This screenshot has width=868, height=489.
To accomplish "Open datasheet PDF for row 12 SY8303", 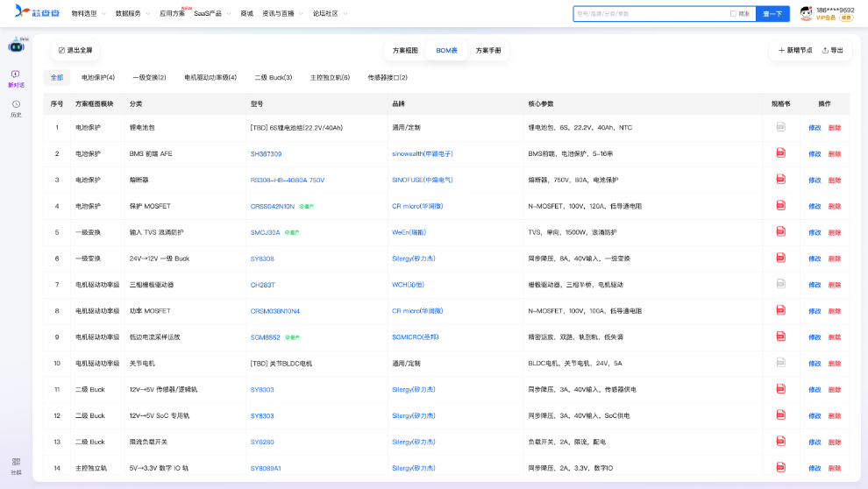I will pos(780,415).
